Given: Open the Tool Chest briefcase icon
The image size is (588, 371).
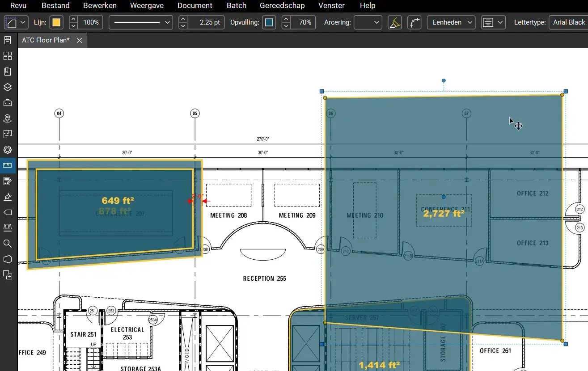Looking at the screenshot, I should [8, 103].
